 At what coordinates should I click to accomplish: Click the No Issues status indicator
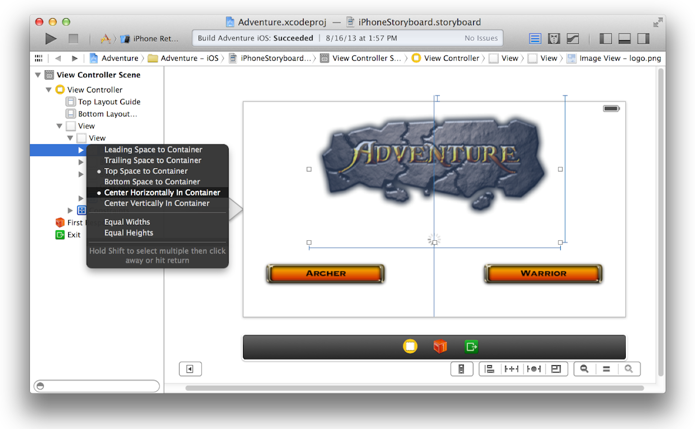(x=481, y=38)
